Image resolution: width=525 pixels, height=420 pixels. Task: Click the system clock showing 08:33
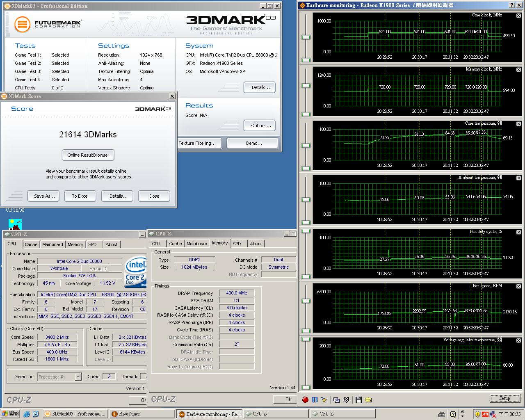(x=510, y=414)
